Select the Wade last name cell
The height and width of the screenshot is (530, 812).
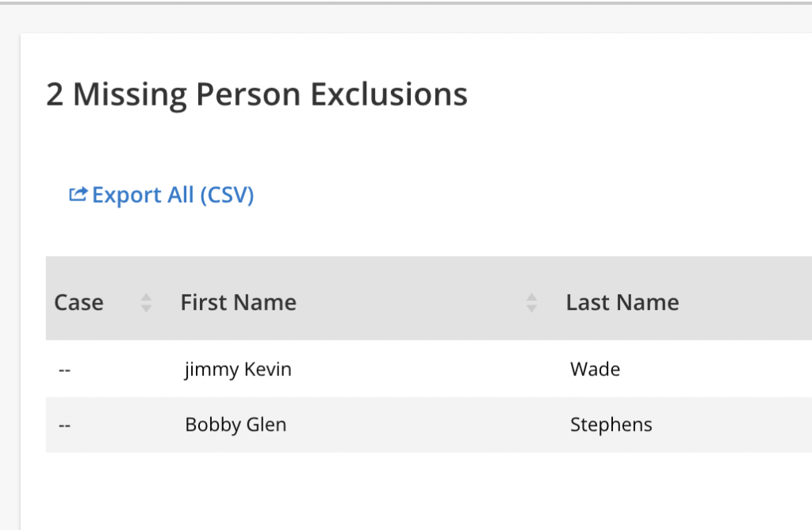point(595,369)
